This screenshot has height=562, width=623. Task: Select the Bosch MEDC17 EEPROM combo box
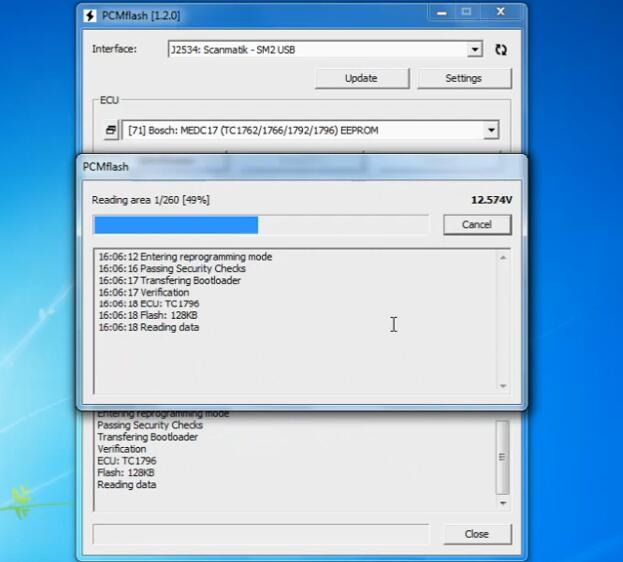[x=310, y=130]
